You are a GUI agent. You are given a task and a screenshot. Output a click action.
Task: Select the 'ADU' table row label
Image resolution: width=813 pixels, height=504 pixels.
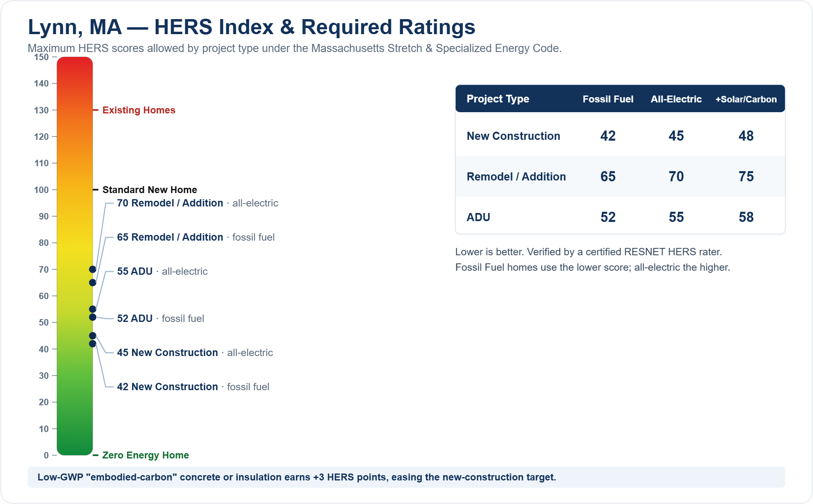point(478,217)
